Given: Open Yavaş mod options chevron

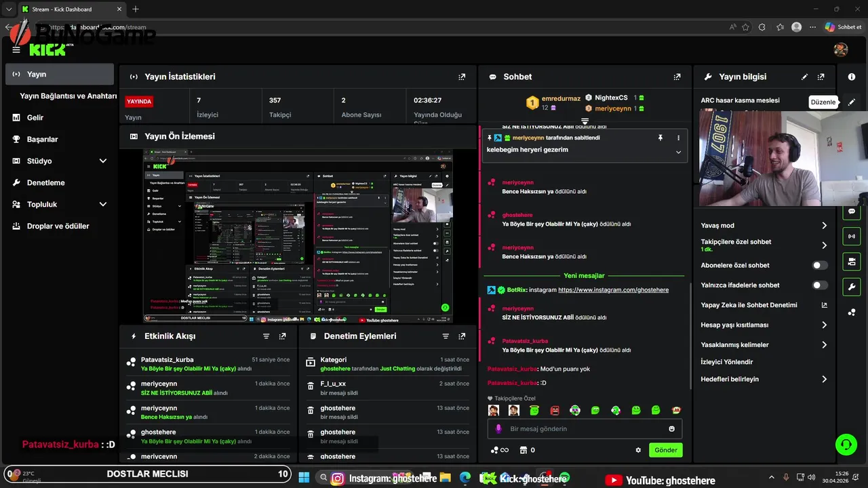Looking at the screenshot, I should pyautogui.click(x=824, y=226).
